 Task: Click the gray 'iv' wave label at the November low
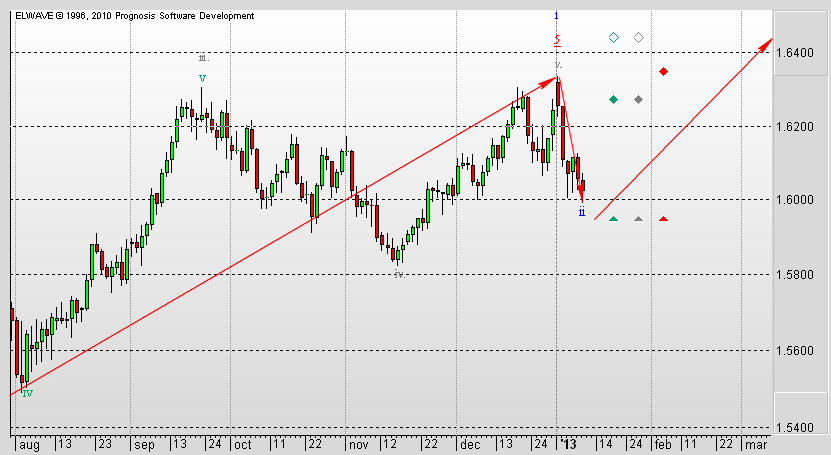[x=398, y=273]
